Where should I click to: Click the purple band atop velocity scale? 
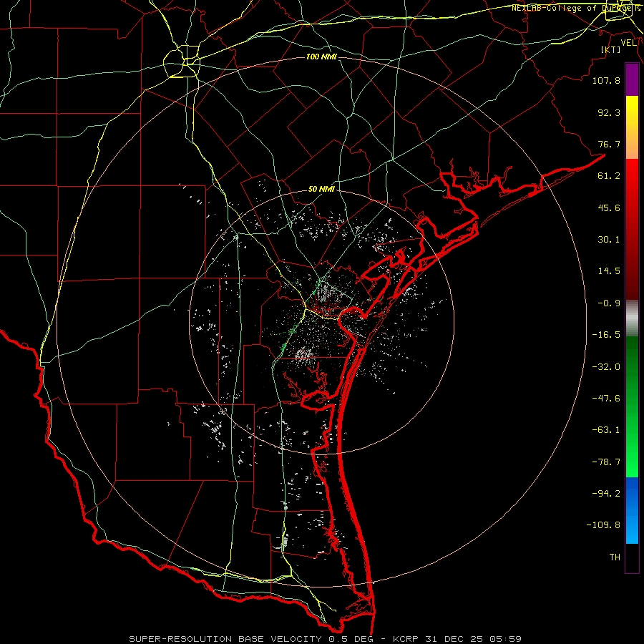(x=632, y=79)
